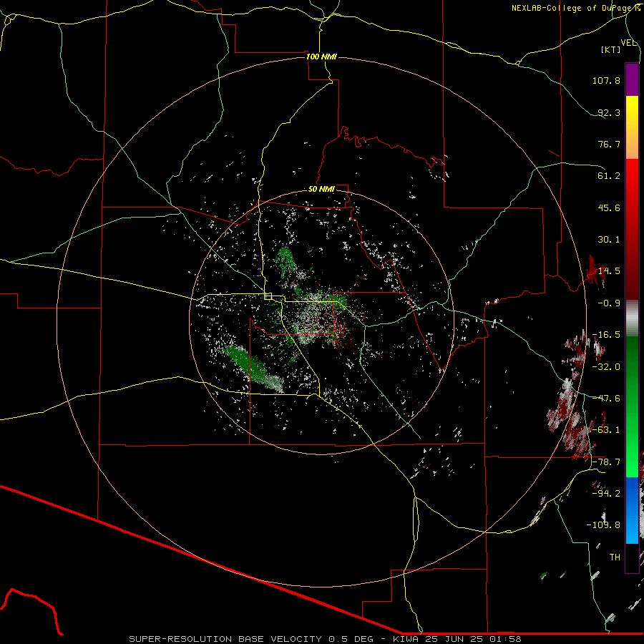Click the bottom caption SUPER-RESOLUTION BASE VELOCITY text

[227, 639]
